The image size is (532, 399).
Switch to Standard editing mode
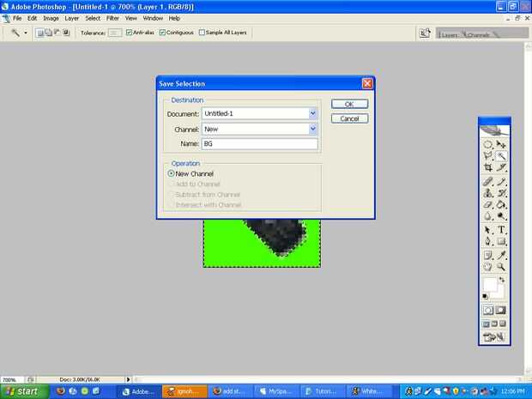488,310
